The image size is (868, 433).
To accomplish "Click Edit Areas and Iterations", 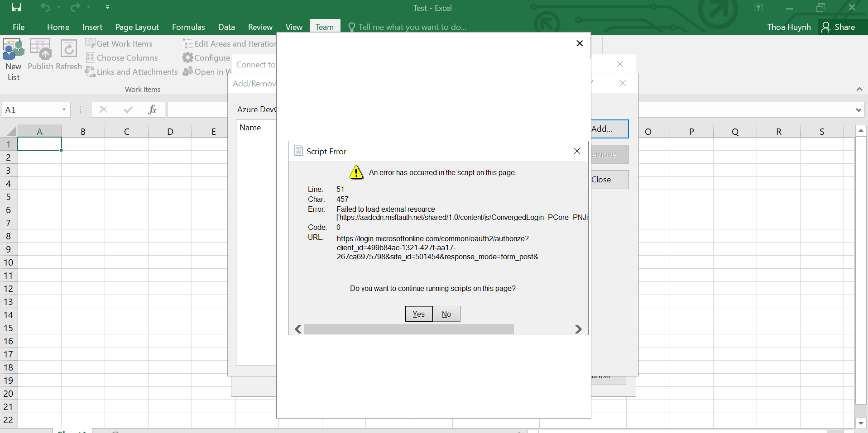I will 229,44.
